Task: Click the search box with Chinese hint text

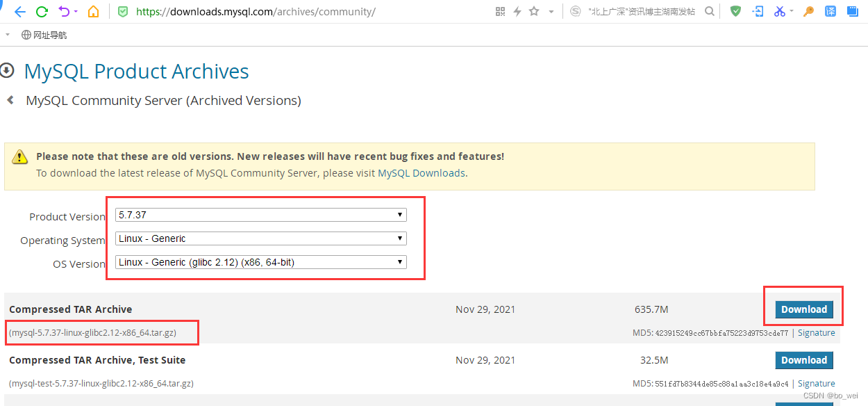Action: coord(642,12)
